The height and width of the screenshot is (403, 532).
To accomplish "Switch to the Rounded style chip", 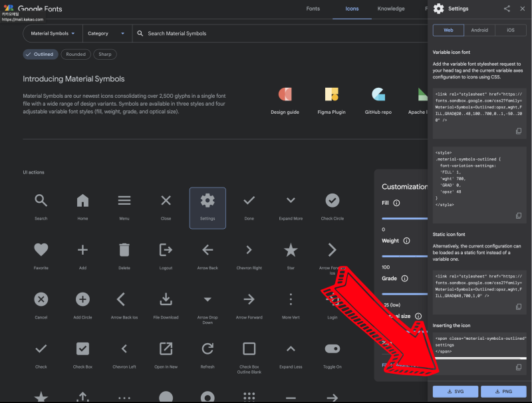I will coord(76,55).
